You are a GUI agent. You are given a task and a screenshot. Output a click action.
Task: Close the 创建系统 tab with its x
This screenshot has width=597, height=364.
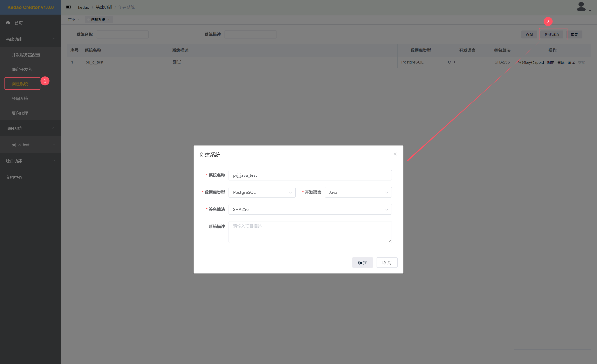tap(108, 20)
